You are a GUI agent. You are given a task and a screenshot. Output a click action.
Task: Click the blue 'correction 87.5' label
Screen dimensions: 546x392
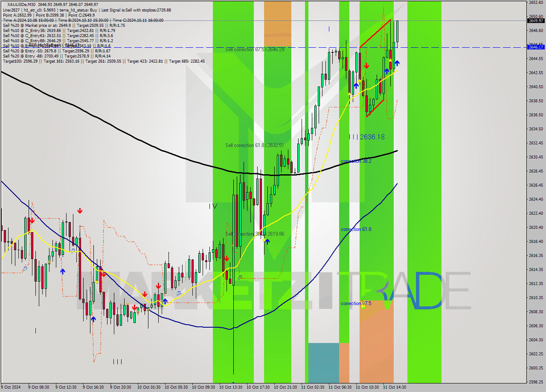coord(356,303)
